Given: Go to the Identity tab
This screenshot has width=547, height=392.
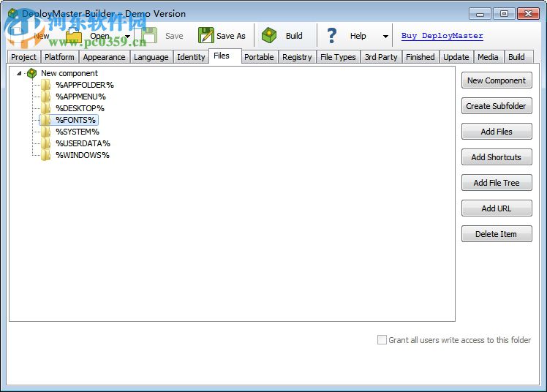Looking at the screenshot, I should pos(191,57).
